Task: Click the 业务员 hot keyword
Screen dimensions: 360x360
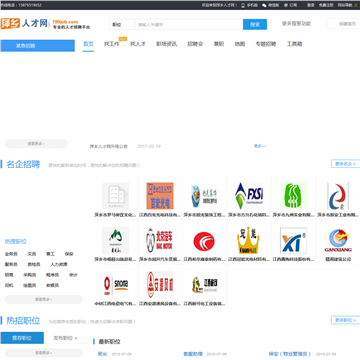Action: point(11,254)
